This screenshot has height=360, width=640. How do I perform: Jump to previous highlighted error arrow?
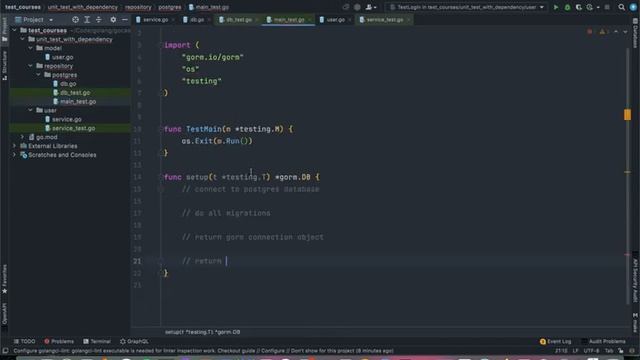click(x=616, y=31)
